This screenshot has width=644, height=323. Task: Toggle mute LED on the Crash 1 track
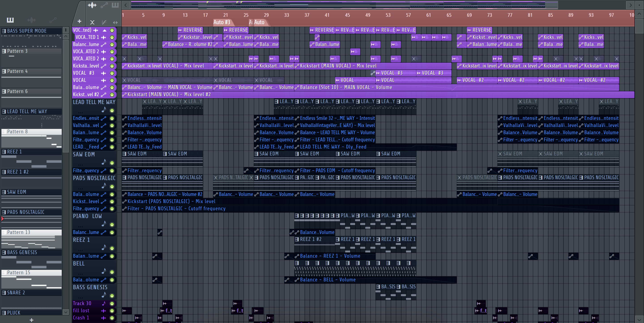pyautogui.click(x=112, y=318)
